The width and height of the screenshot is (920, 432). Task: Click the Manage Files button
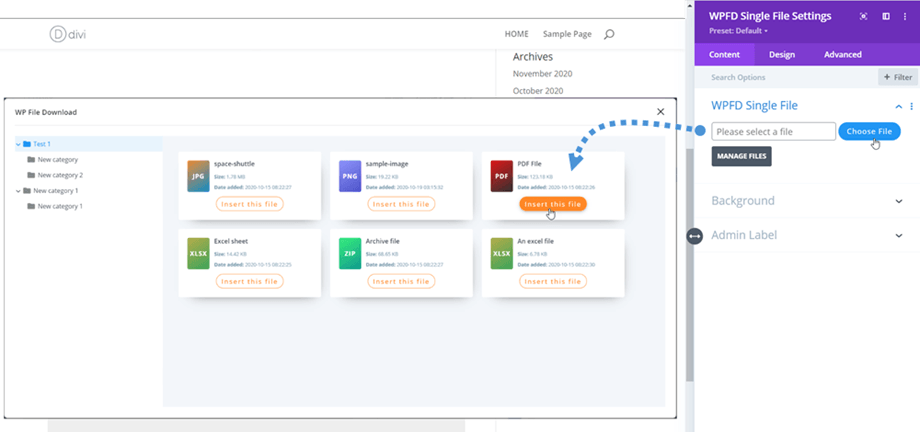point(741,156)
